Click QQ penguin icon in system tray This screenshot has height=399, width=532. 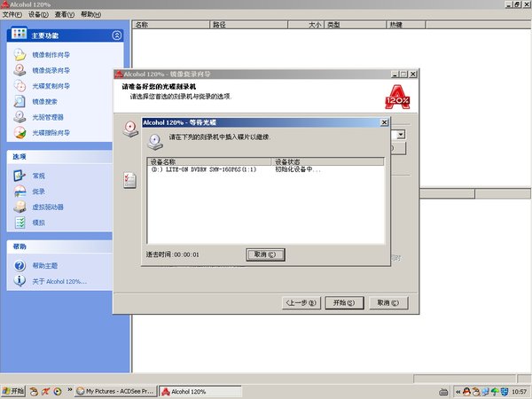point(467,392)
